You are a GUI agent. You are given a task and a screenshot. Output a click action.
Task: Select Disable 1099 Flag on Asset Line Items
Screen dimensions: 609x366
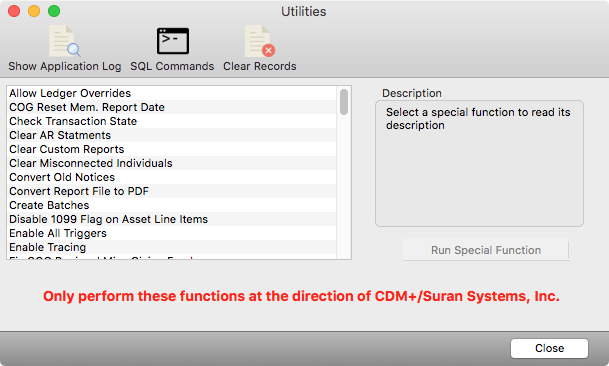click(171, 219)
